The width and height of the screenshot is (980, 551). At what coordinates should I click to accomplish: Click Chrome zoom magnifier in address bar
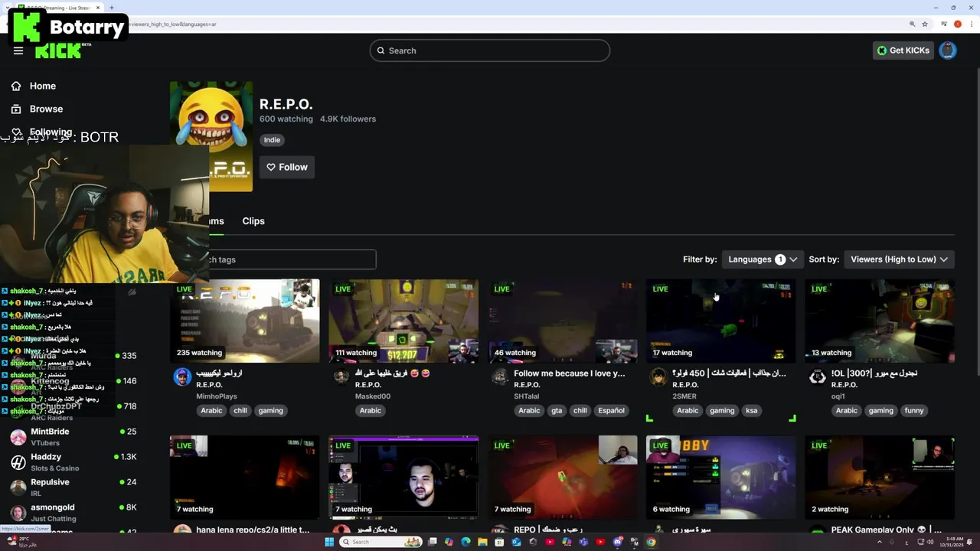point(912,24)
